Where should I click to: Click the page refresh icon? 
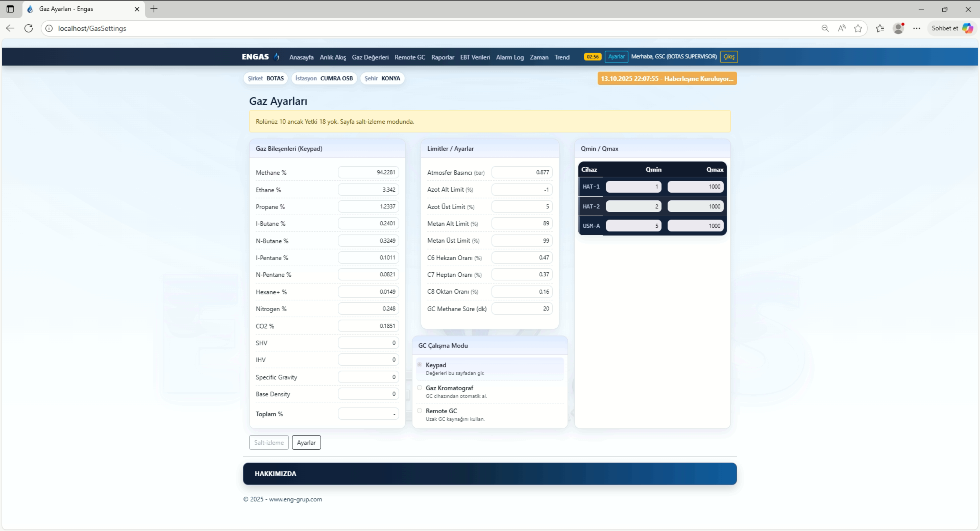tap(29, 28)
